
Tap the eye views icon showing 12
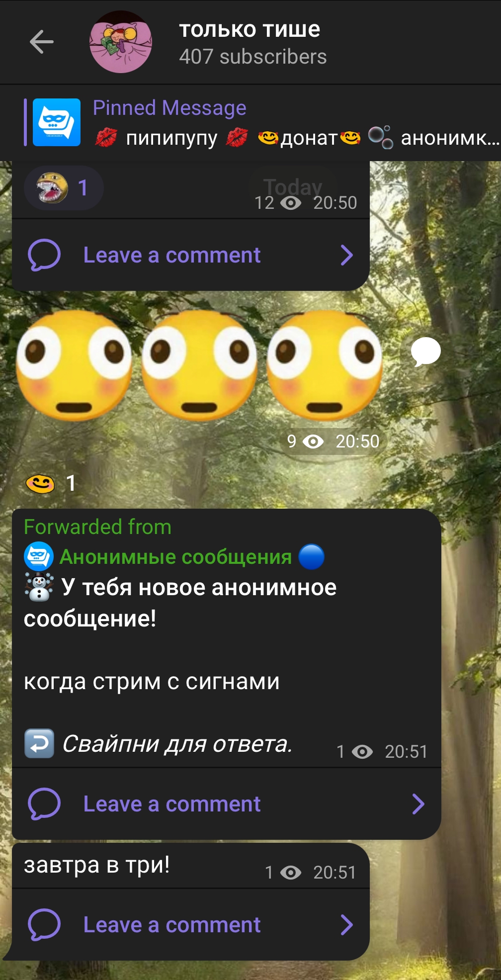(291, 203)
